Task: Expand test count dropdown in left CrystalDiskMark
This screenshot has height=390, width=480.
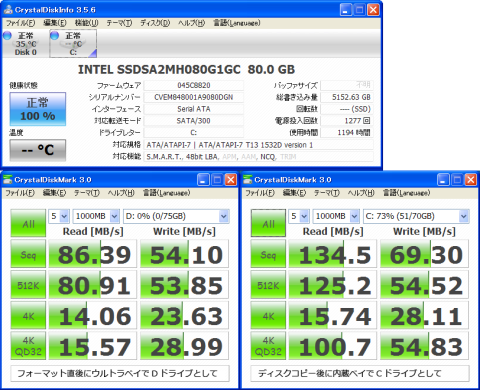Action: (x=64, y=216)
